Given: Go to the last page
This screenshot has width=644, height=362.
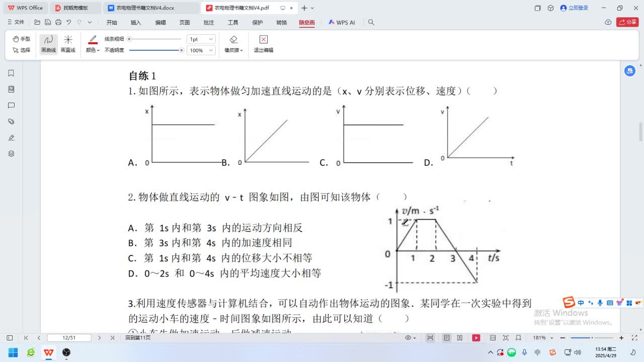Looking at the screenshot, I should click(x=112, y=338).
